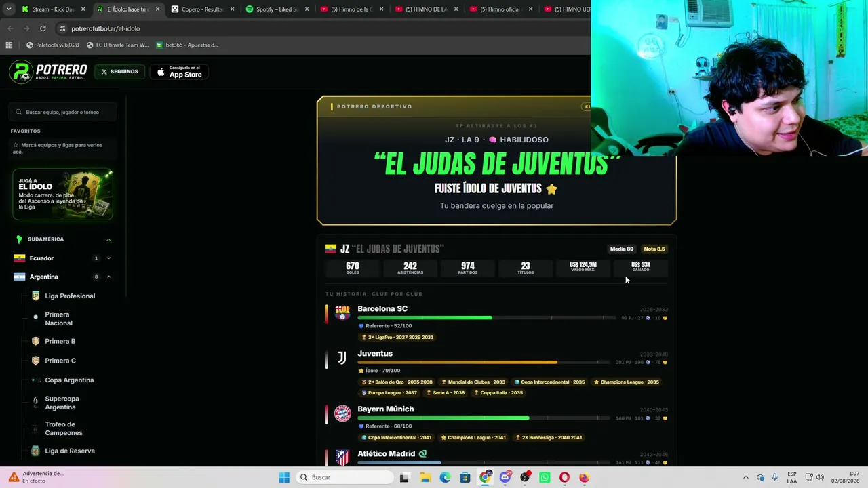Screen dimensions: 868x488
Task: Open Firefox from the taskbar
Action: point(584,477)
